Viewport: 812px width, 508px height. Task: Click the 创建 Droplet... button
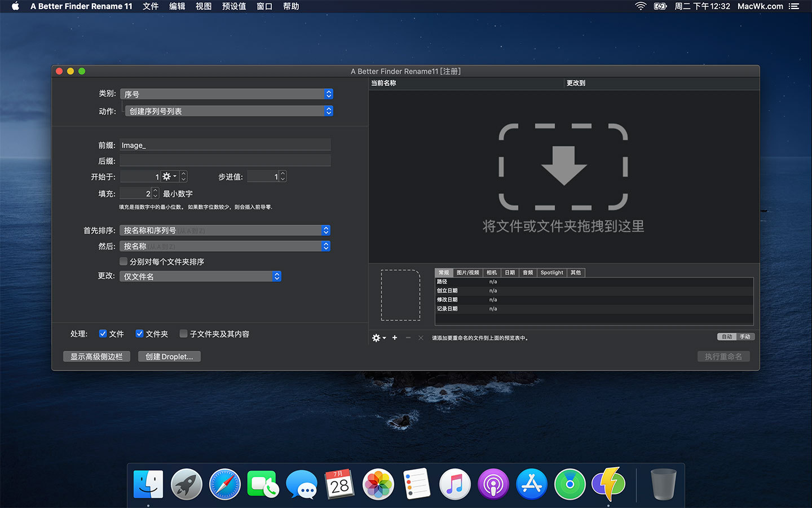[x=169, y=357]
